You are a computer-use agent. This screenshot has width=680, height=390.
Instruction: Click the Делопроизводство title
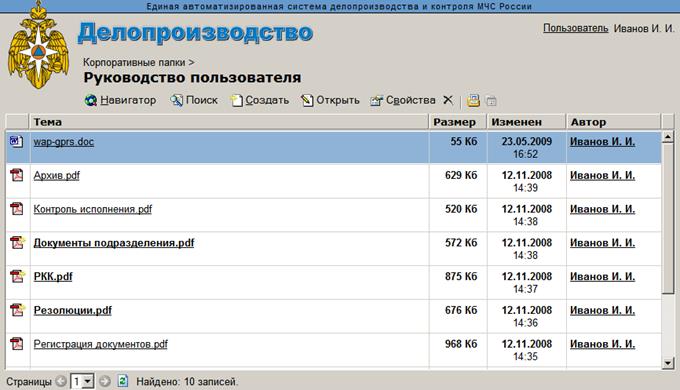click(x=195, y=33)
